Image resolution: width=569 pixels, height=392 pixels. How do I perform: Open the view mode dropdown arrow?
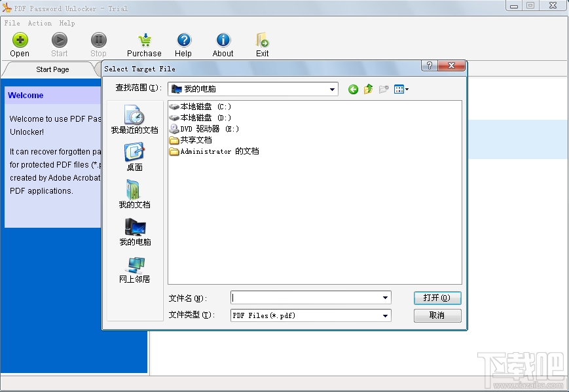406,89
